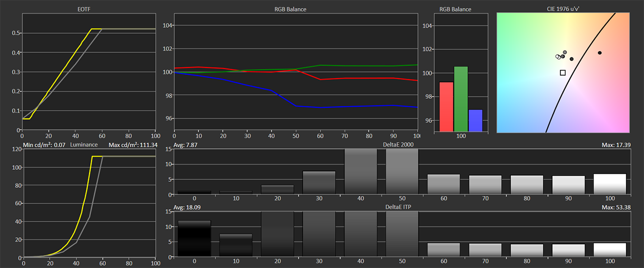This screenshot has width=644, height=268.
Task: Click the DeltaE ITP bar at 0
Action: point(194,238)
